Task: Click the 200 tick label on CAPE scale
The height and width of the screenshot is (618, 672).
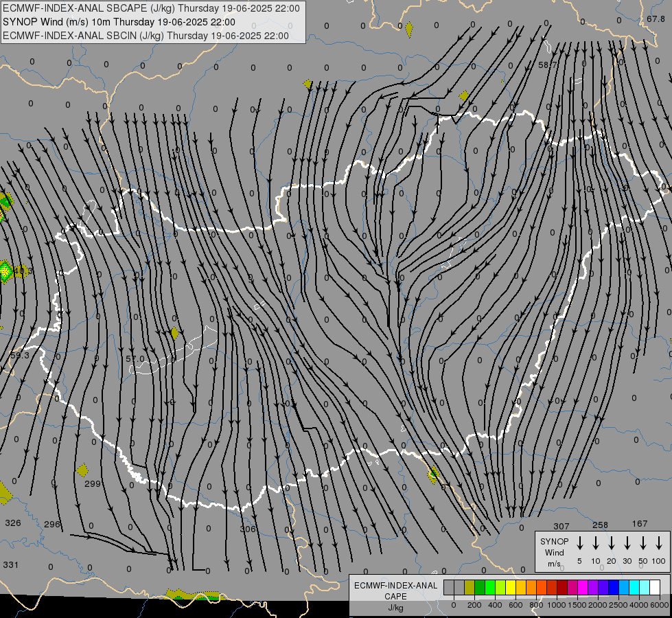Action: click(x=474, y=605)
